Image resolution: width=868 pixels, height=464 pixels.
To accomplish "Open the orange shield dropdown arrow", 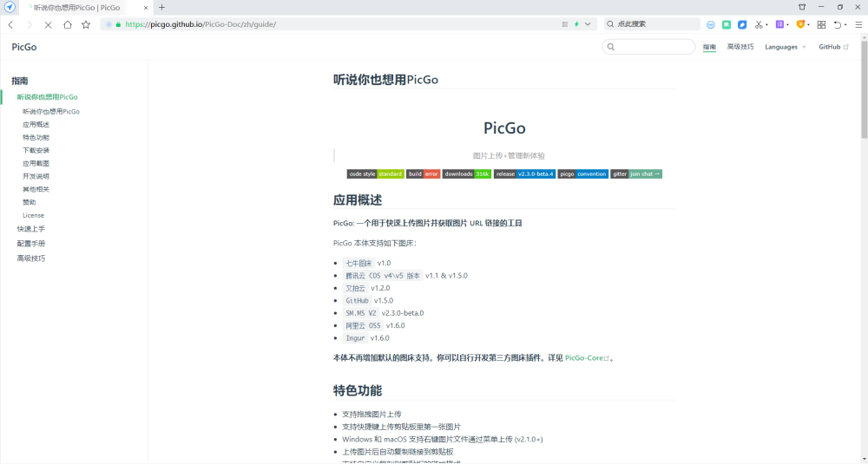I will 808,25.
